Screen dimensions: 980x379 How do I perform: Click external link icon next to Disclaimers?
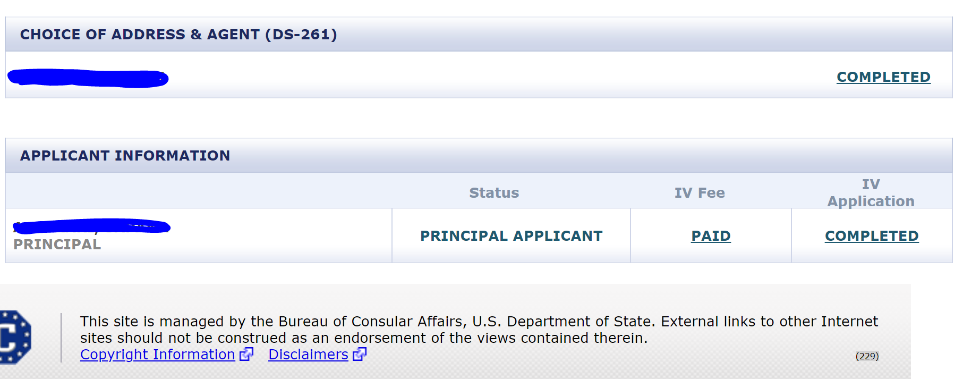pyautogui.click(x=360, y=354)
